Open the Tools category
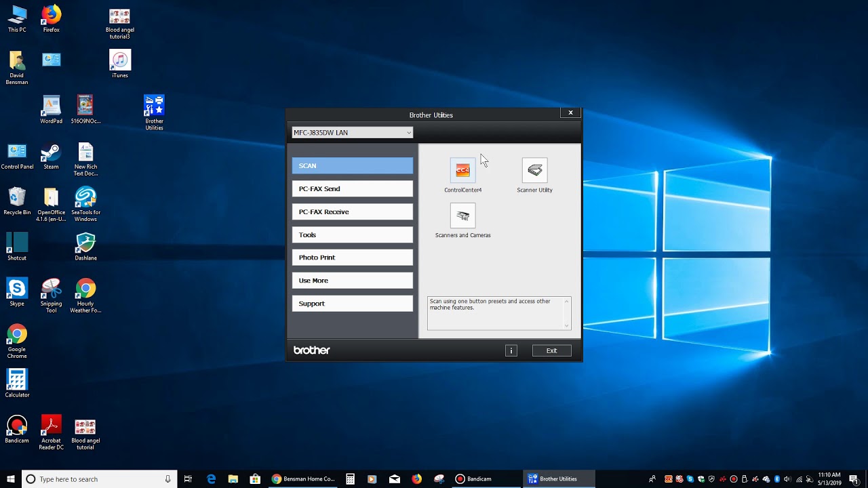 tap(352, 235)
